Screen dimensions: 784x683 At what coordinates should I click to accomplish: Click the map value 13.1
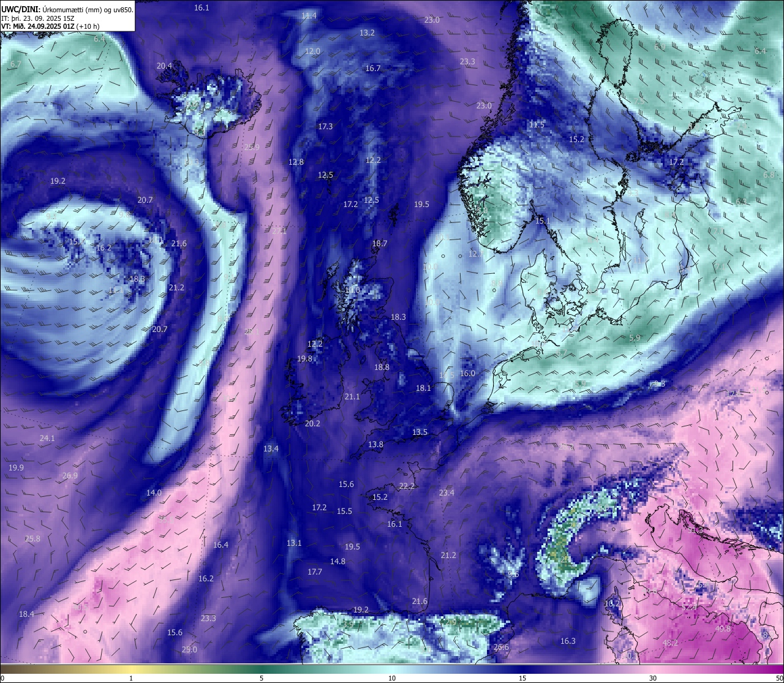294,543
